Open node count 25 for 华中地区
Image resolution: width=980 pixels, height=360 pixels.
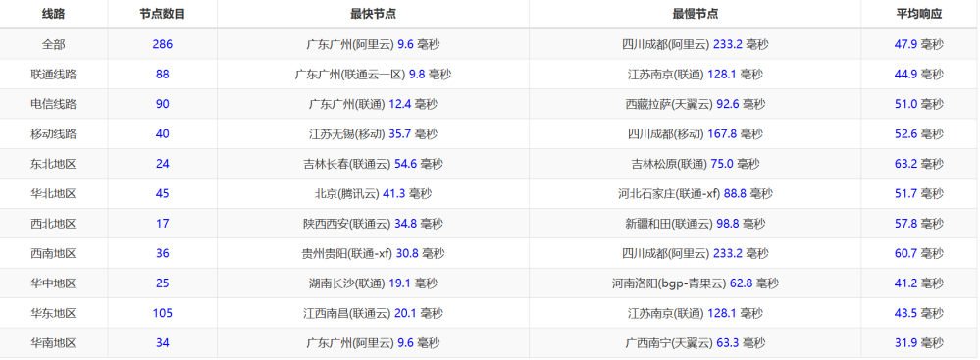click(x=163, y=283)
